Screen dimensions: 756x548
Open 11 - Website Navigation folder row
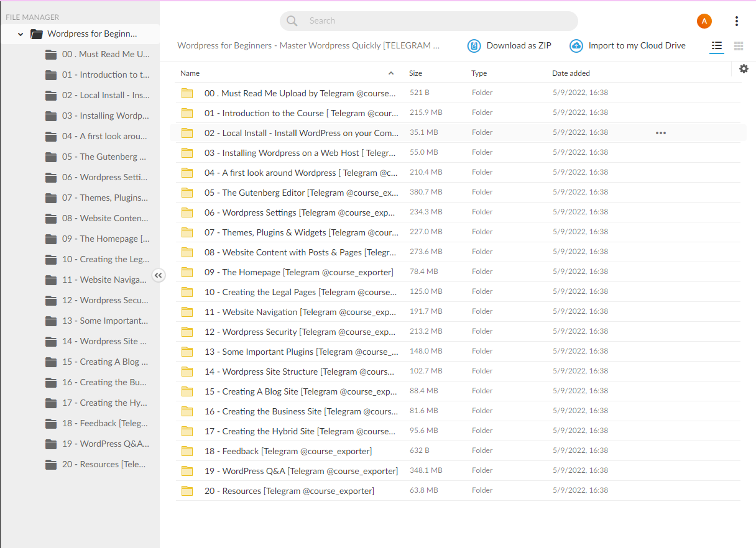(458, 312)
